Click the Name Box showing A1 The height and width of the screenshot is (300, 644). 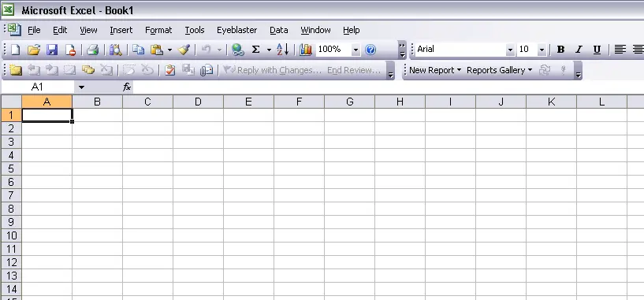pyautogui.click(x=37, y=87)
